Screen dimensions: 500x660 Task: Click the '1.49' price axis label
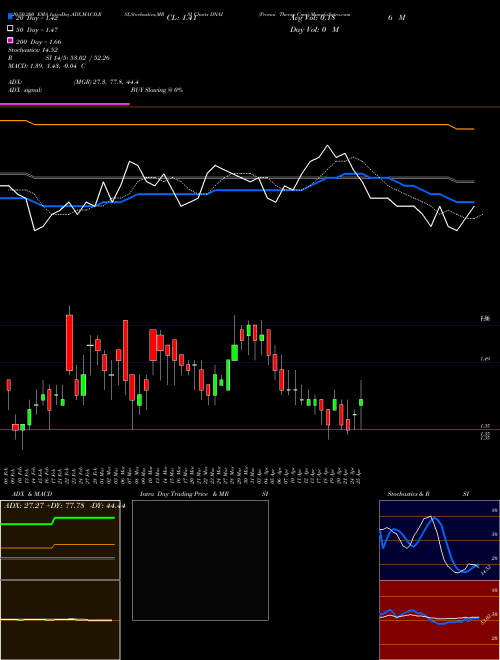[x=484, y=359]
